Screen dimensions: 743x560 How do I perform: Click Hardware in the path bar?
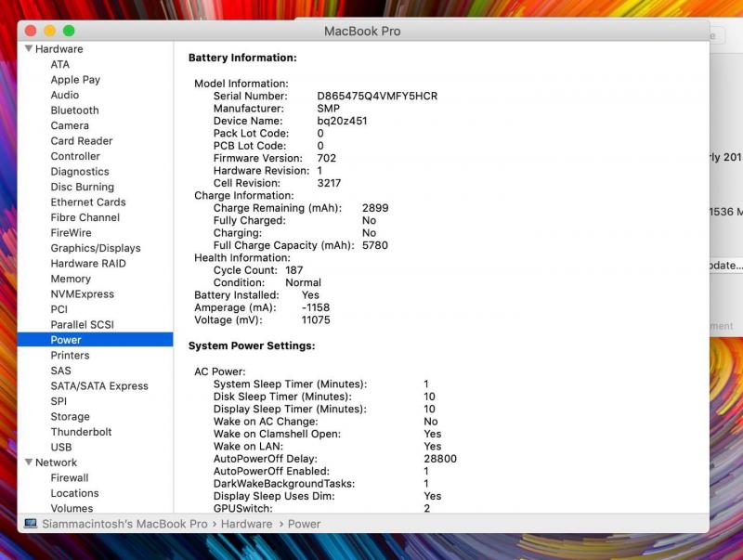tap(246, 524)
